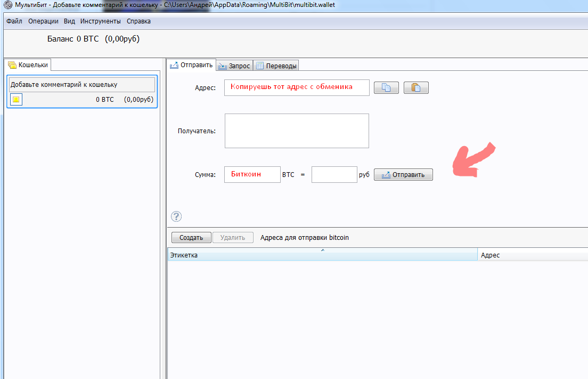Open help via question mark icon
Image resolution: width=588 pixels, height=379 pixels.
[x=176, y=216]
